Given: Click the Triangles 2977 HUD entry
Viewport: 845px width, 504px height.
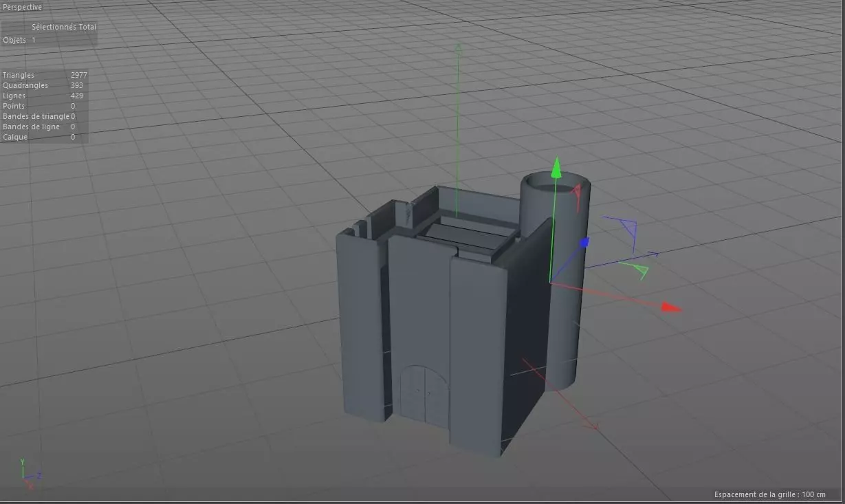Looking at the screenshot, I should click(x=45, y=75).
